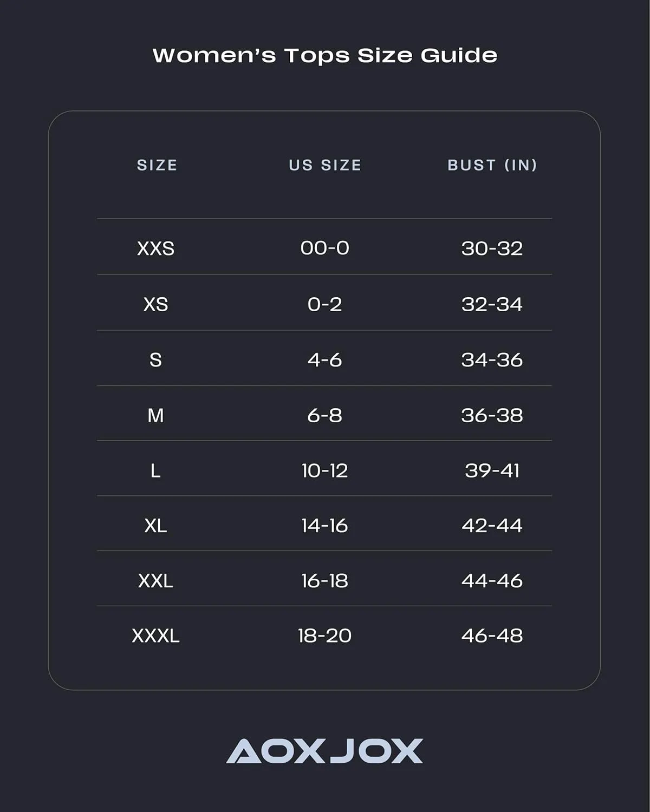Click the Women's Tops Size Guide title
This screenshot has width=650, height=812.
click(x=325, y=55)
